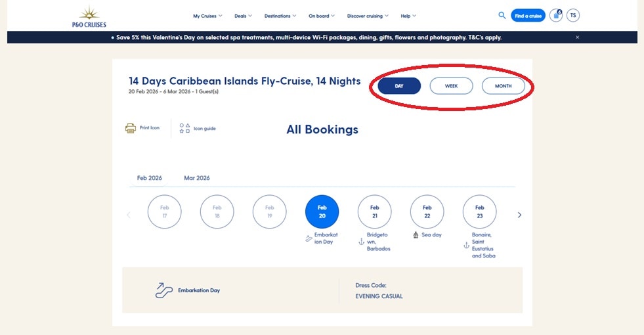Select the Mar 2026 tab

197,178
